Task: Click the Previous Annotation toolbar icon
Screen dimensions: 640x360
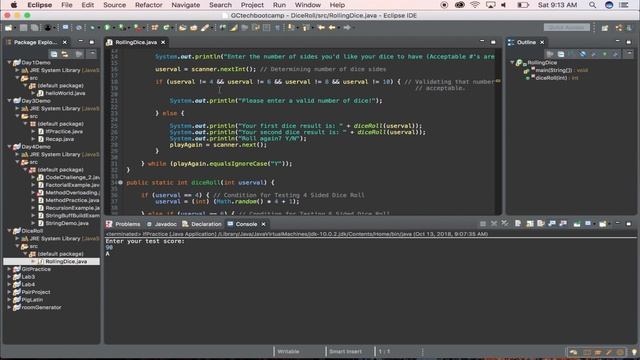Action: [x=305, y=28]
